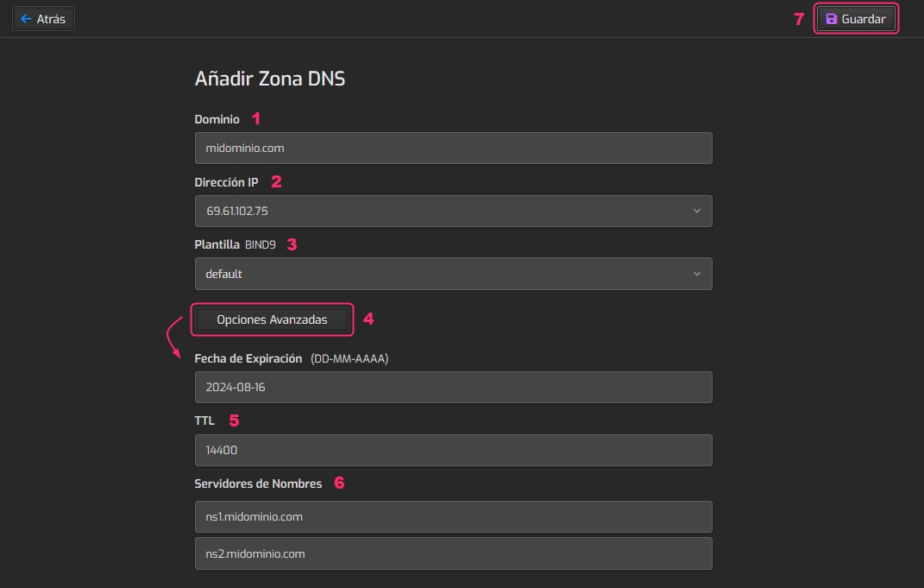Click the TTL label text
This screenshot has width=924, height=588.
(x=204, y=420)
